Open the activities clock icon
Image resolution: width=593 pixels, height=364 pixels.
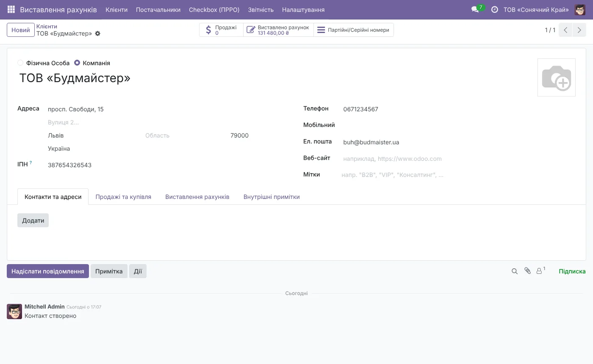click(x=494, y=9)
